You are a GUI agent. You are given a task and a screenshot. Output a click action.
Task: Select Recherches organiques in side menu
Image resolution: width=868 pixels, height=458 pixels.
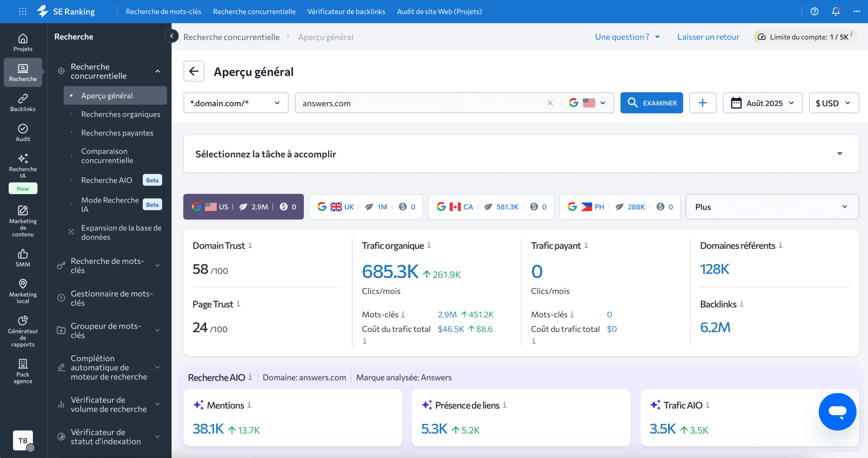point(121,114)
